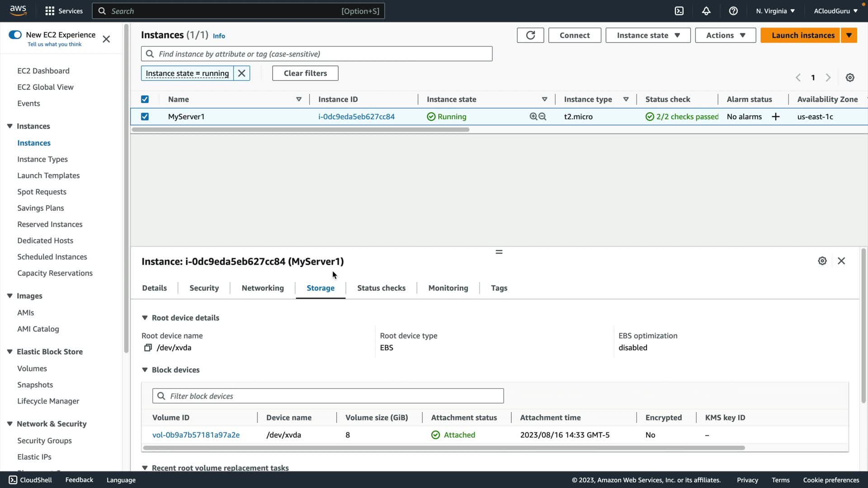Viewport: 868px width, 488px height.
Task: Copy root device name /dev/xvda icon
Action: pos(148,347)
